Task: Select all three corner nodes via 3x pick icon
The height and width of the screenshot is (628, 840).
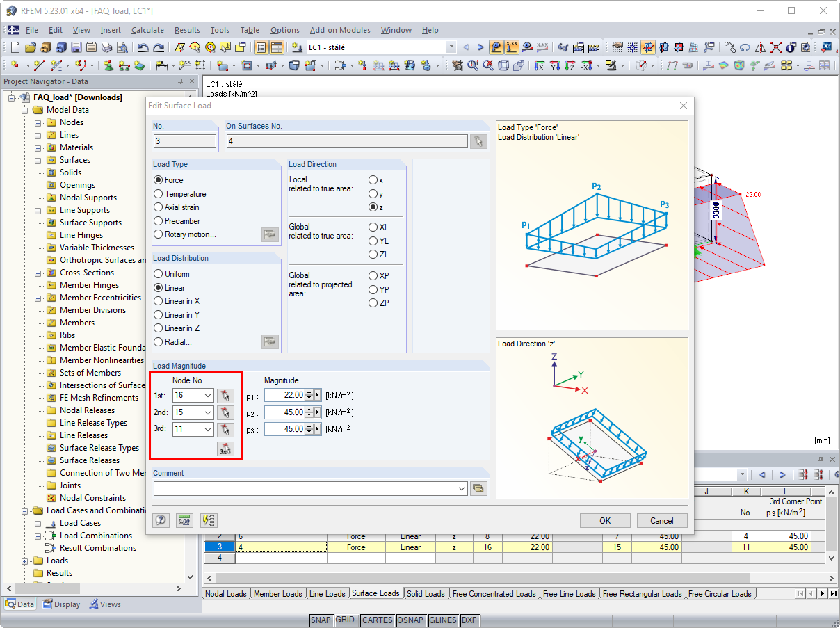Action: coord(225,449)
